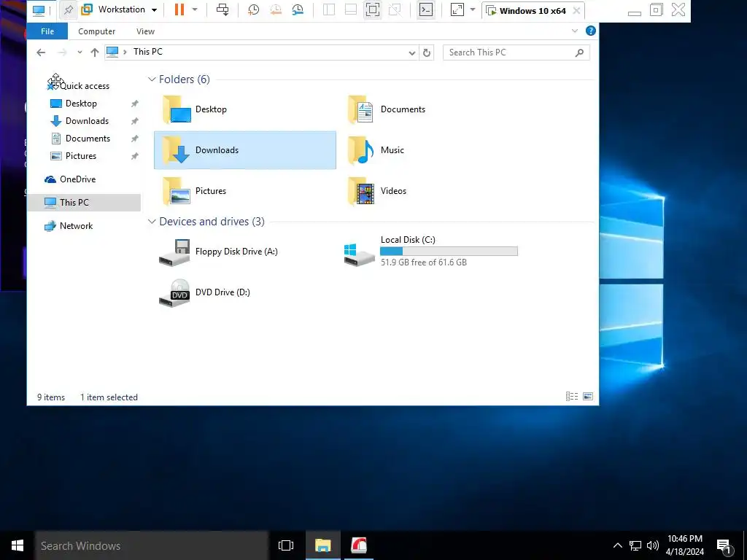Image resolution: width=747 pixels, height=560 pixels.
Task: Click the monitor icon left of the VMware toolbar
Action: pyautogui.click(x=39, y=10)
